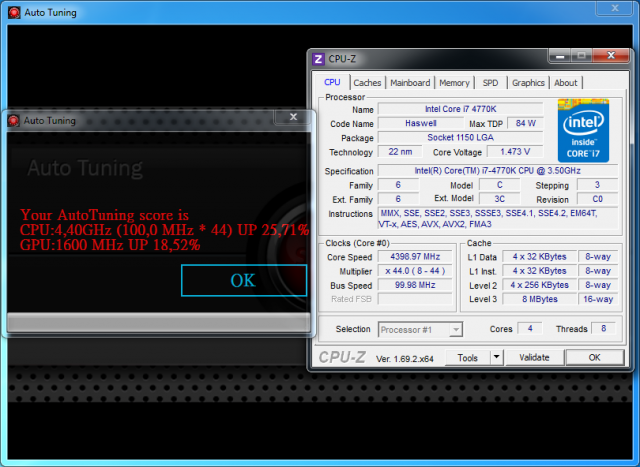Click the empty Rated FSB field
Screen dimensions: 640x467
tap(415, 299)
